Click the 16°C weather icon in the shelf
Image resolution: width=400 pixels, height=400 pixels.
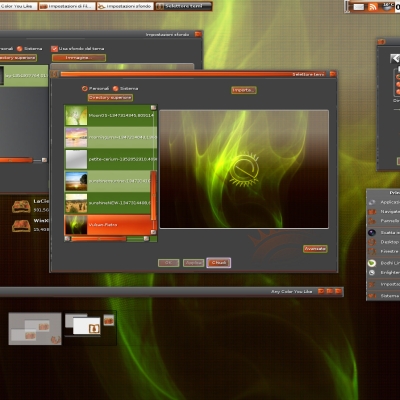pyautogui.click(x=388, y=6)
